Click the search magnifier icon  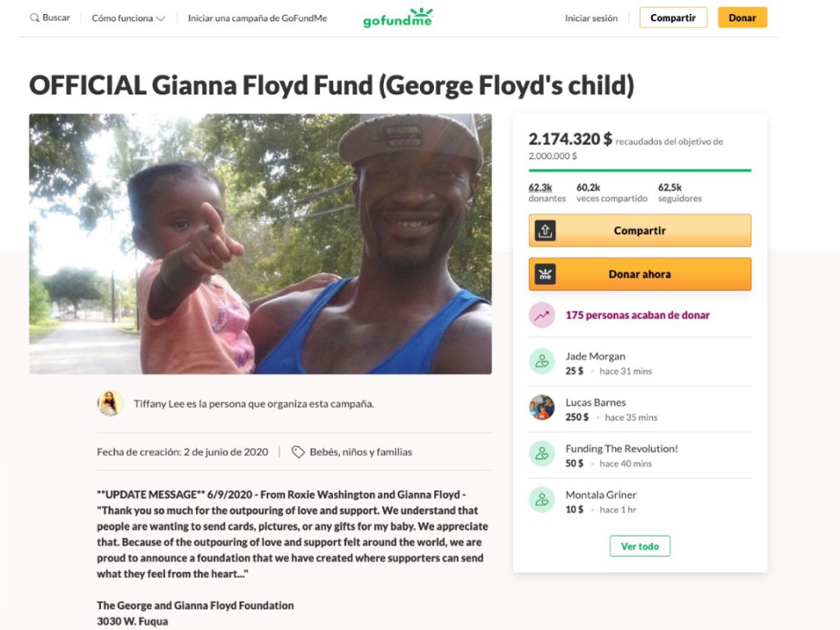click(34, 18)
